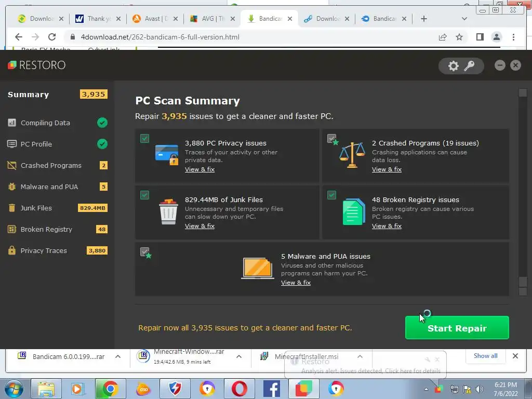Switch to the Thank you tab
The height and width of the screenshot is (399, 532).
click(x=98, y=19)
